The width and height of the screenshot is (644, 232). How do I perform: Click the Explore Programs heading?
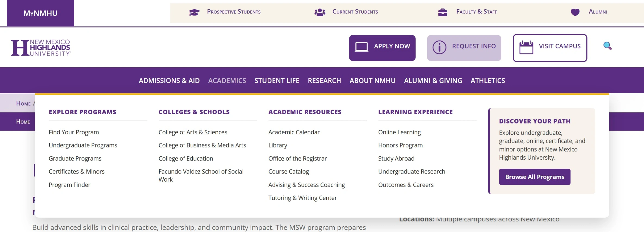pos(83,112)
